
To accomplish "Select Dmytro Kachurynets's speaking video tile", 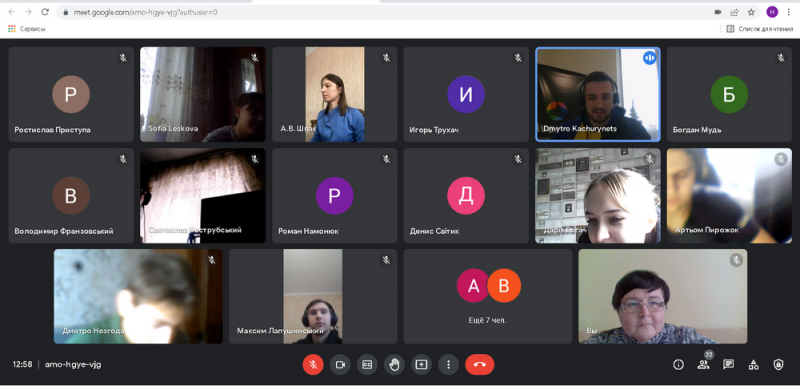I will pos(598,94).
